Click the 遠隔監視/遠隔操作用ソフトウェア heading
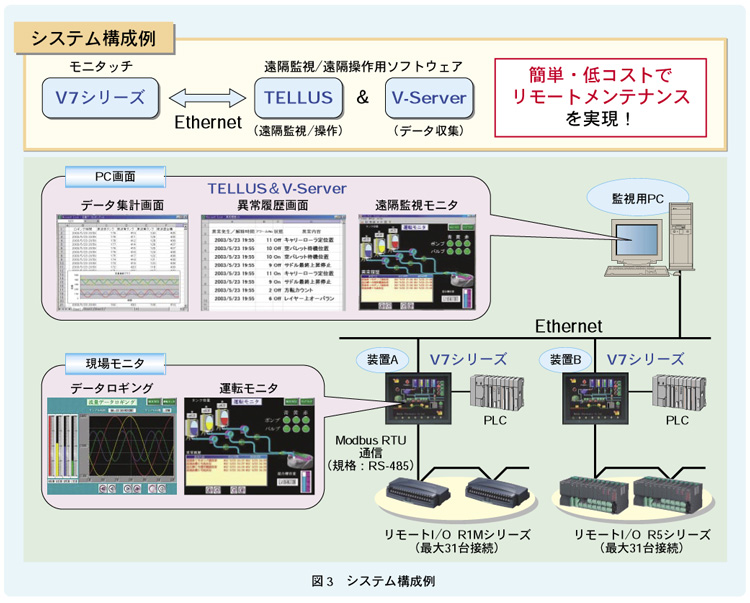Image resolution: width=750 pixels, height=603 pixels. tap(364, 66)
